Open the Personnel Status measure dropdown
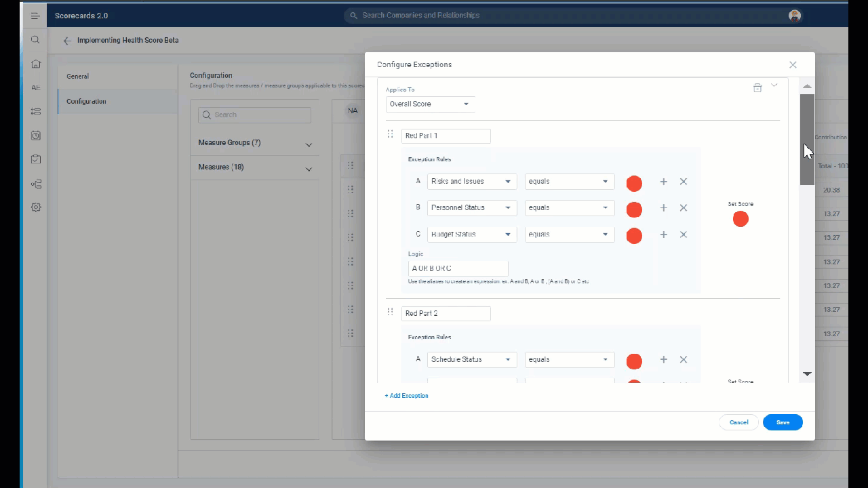 tap(472, 208)
